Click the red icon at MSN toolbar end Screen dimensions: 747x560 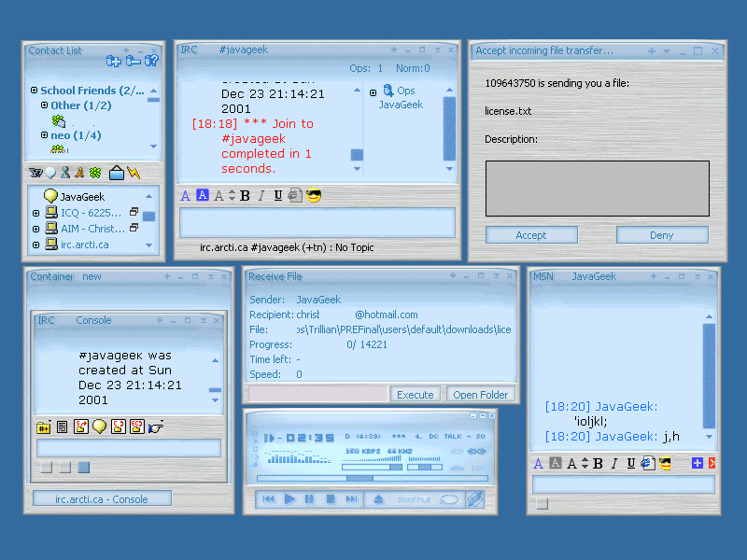pos(712,463)
